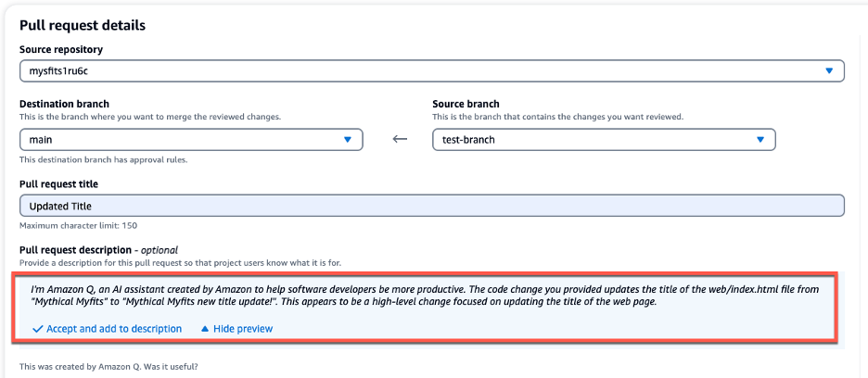Click the 'Destination branch' label
This screenshot has height=378, width=868.
pyautogui.click(x=64, y=104)
